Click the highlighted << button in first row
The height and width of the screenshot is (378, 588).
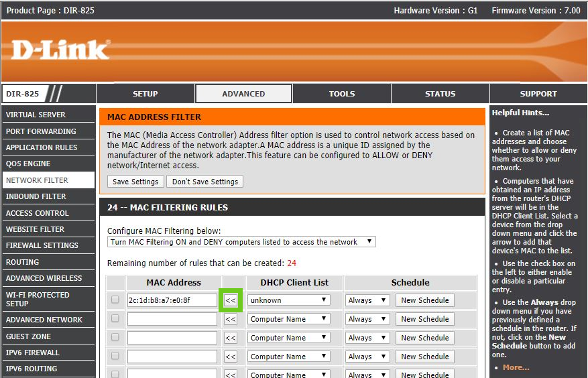[231, 300]
